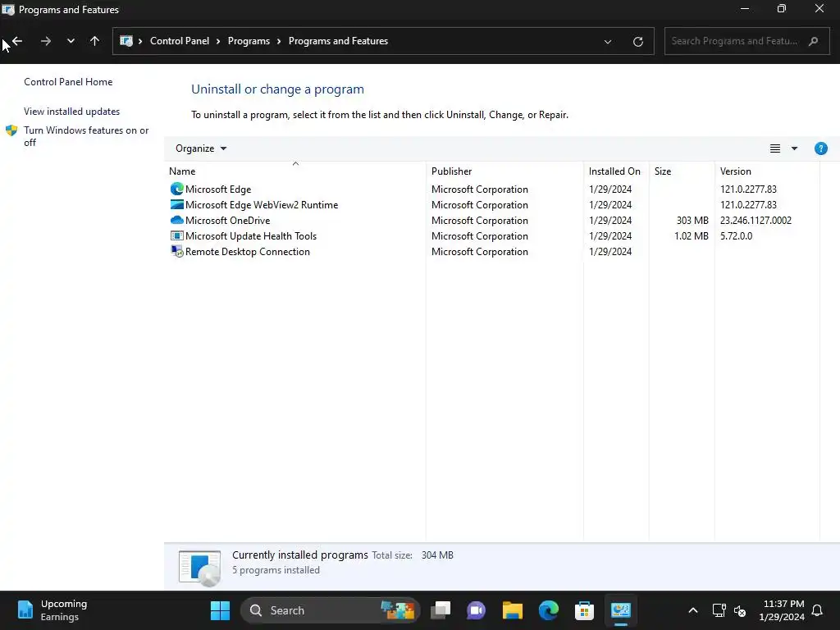Open Upcoming Earnings widget
Viewport: 840px width, 630px height.
[52, 610]
